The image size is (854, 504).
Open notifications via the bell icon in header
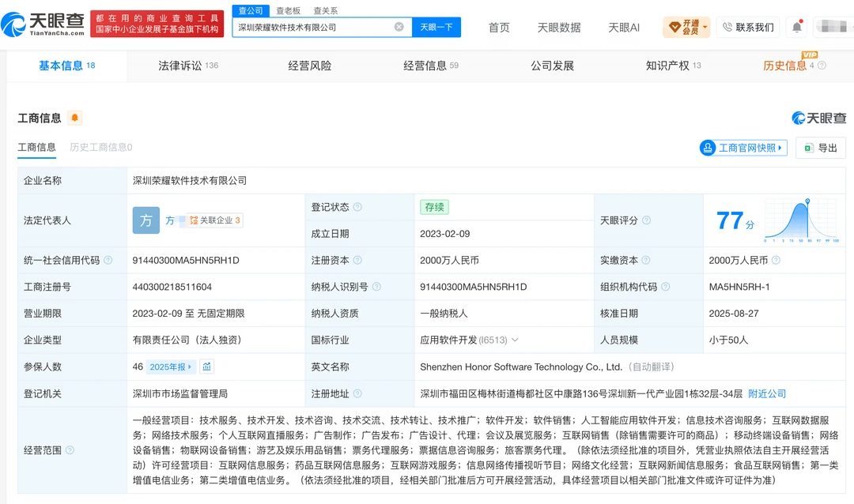coord(797,27)
